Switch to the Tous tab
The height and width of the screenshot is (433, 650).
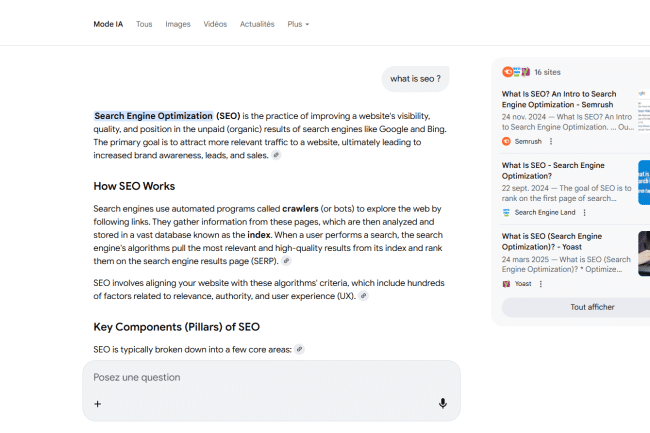point(144,24)
